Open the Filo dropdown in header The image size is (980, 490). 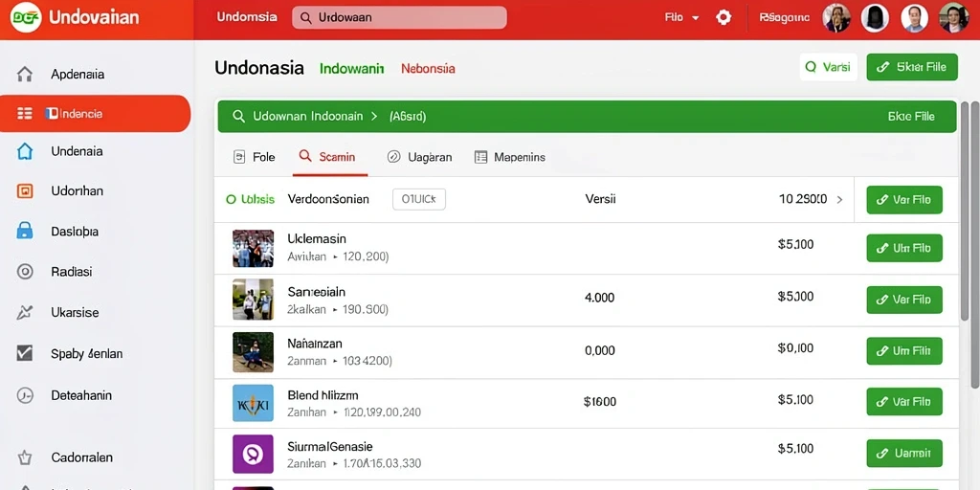click(x=681, y=17)
